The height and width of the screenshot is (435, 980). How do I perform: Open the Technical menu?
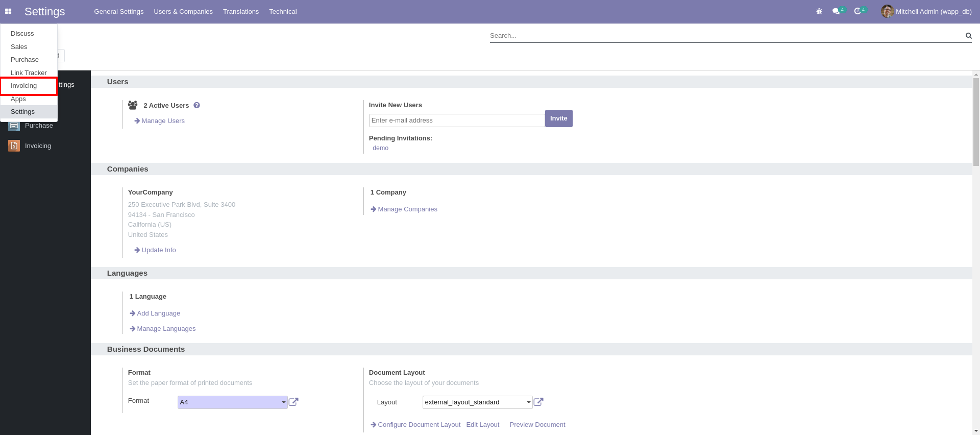(283, 11)
